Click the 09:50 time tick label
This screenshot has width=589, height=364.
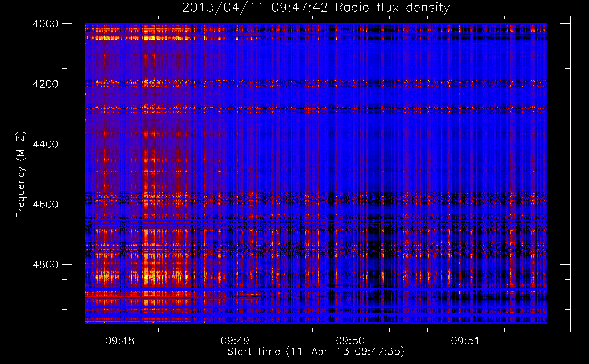tap(351, 341)
